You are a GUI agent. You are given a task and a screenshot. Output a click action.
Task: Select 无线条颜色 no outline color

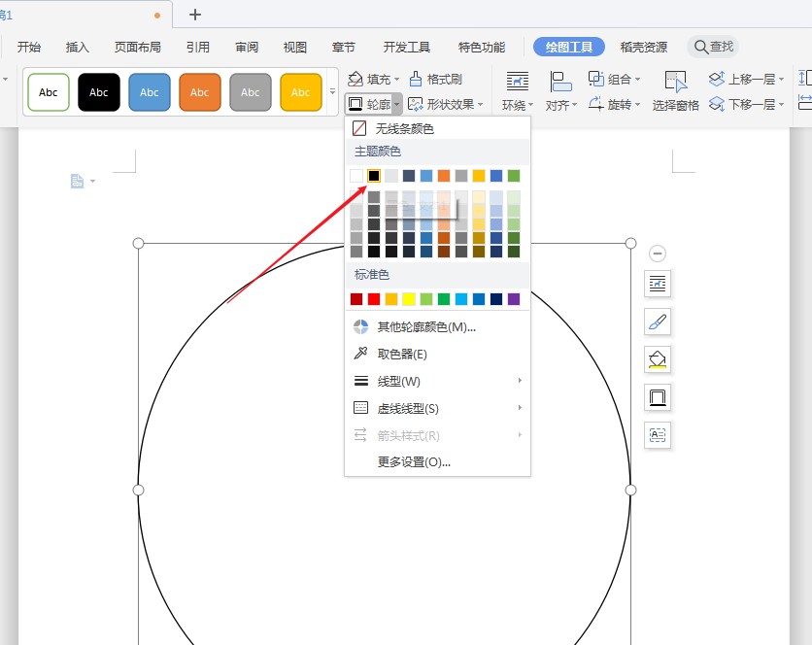point(437,128)
